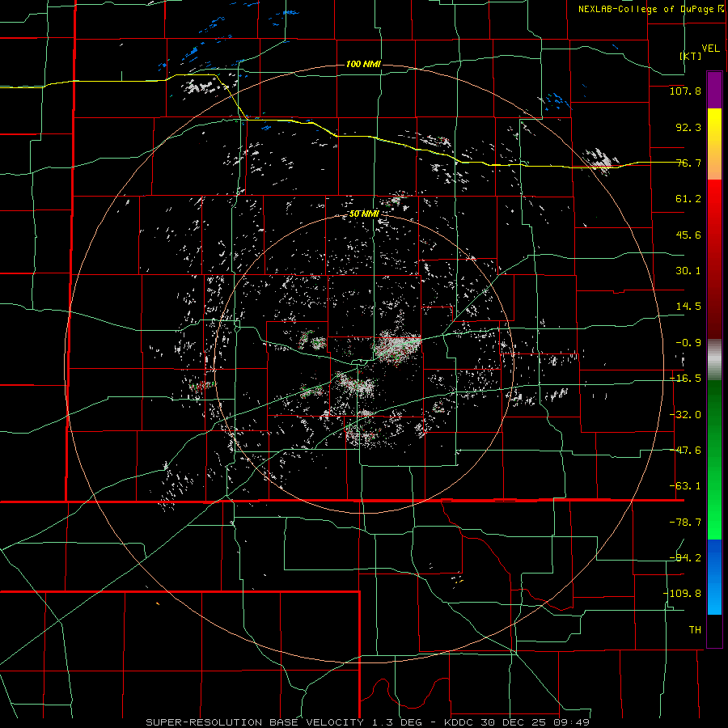Click the [KT] units label
728x728 pixels.
(x=691, y=56)
